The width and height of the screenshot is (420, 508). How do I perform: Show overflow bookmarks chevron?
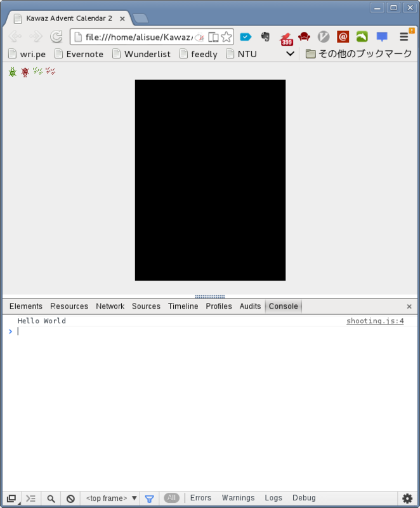point(290,54)
